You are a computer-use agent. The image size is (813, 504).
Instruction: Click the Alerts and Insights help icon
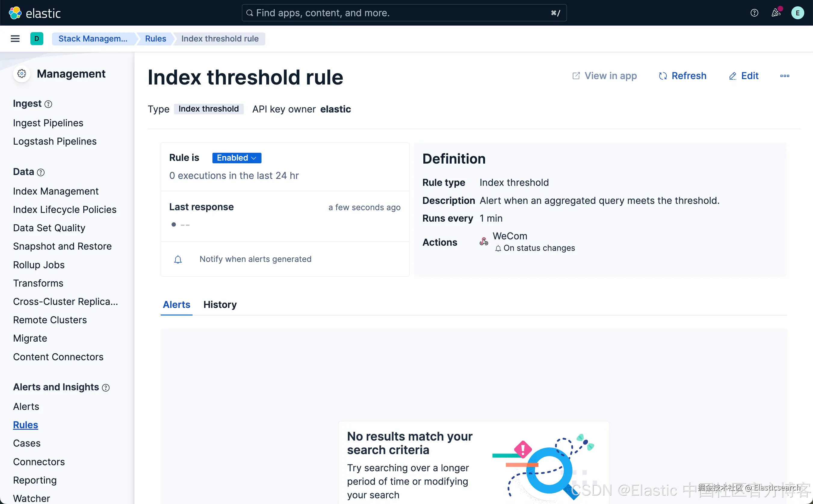[106, 388]
